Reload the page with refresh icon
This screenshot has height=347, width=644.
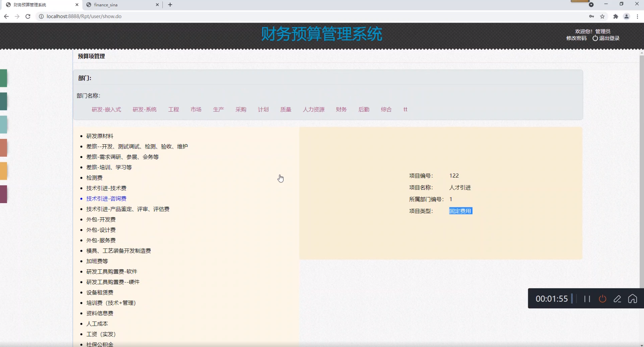coord(28,16)
